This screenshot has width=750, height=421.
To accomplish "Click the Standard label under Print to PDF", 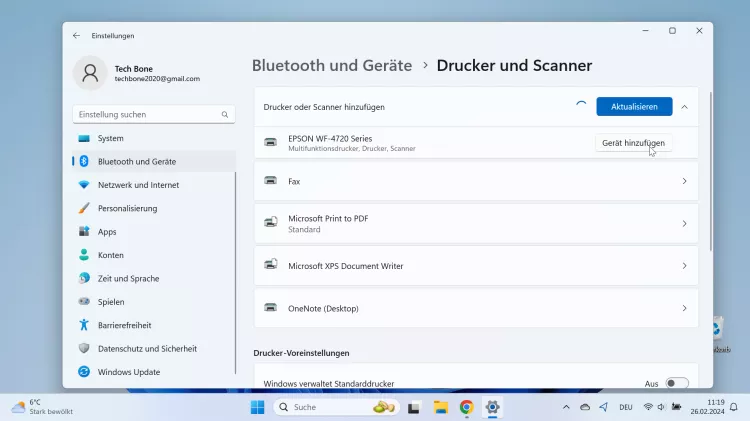I will 304,230.
